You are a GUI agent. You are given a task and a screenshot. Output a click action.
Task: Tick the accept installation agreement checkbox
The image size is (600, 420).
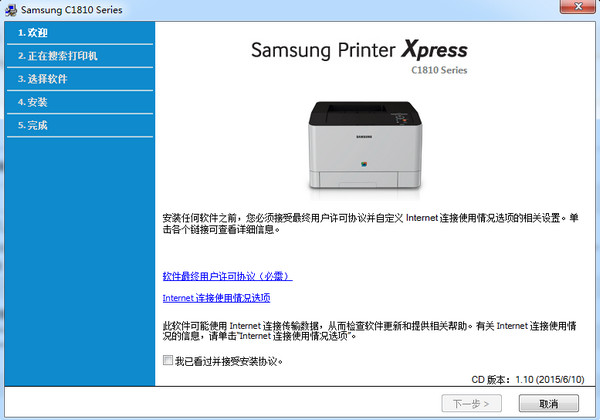click(168, 360)
